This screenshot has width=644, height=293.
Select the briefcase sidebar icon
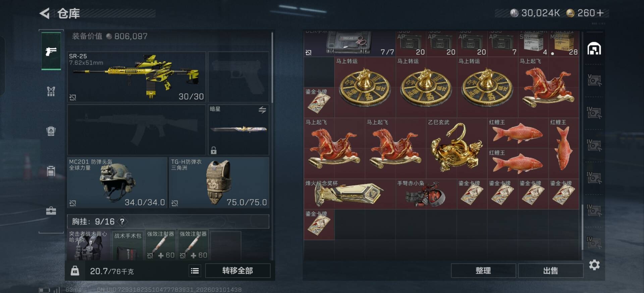click(x=51, y=211)
